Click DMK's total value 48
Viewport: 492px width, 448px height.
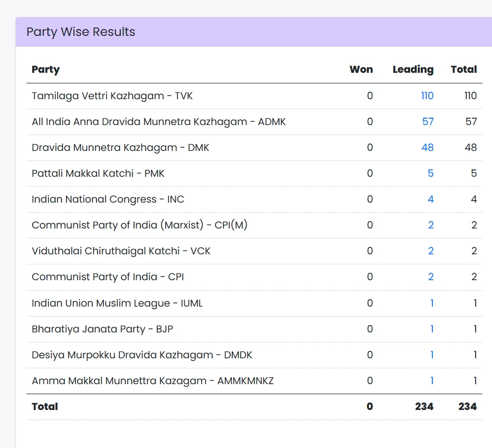(471, 147)
